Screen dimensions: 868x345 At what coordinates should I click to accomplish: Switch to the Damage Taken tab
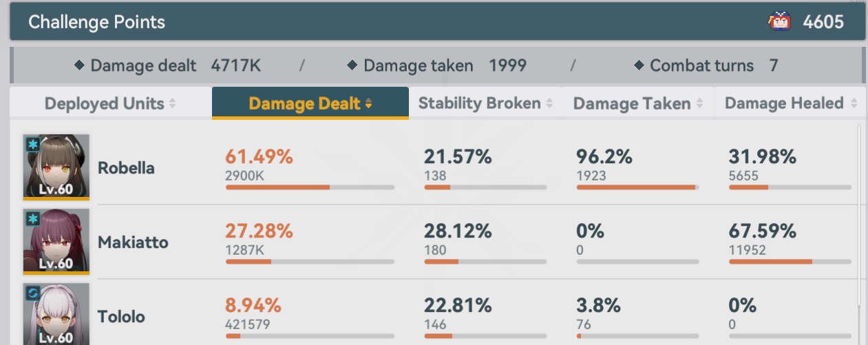pyautogui.click(x=632, y=104)
